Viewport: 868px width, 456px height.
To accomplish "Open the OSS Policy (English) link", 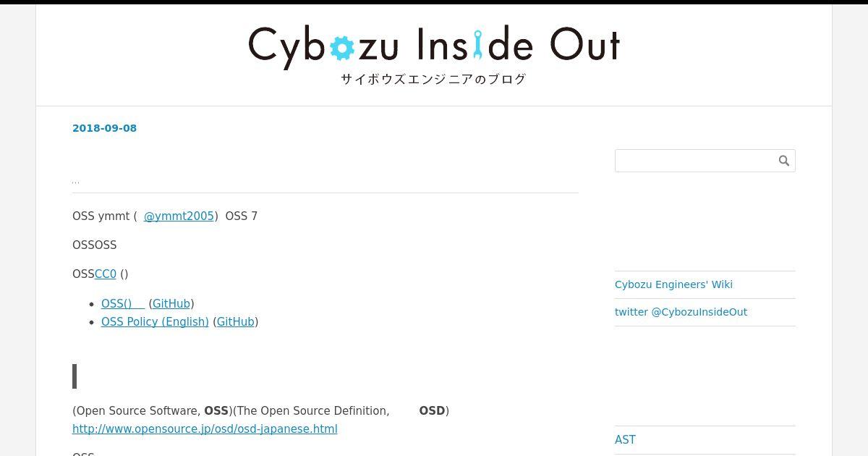I will click(155, 322).
